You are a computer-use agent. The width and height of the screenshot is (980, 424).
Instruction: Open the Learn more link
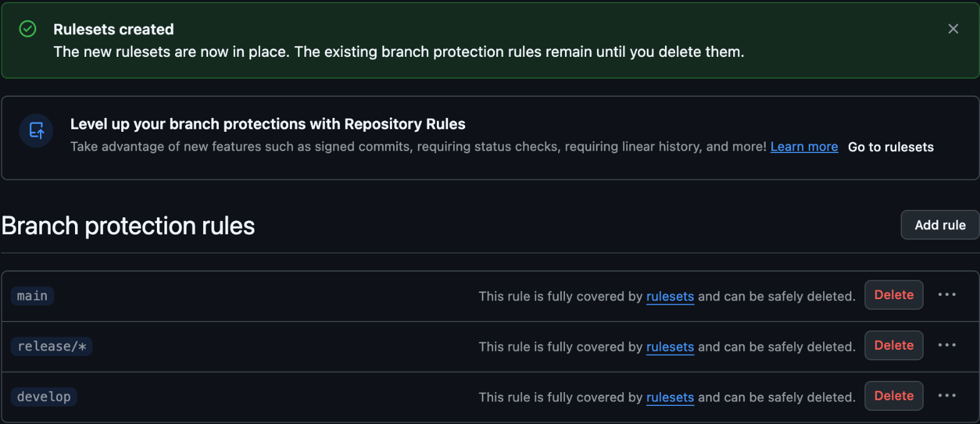coord(804,147)
